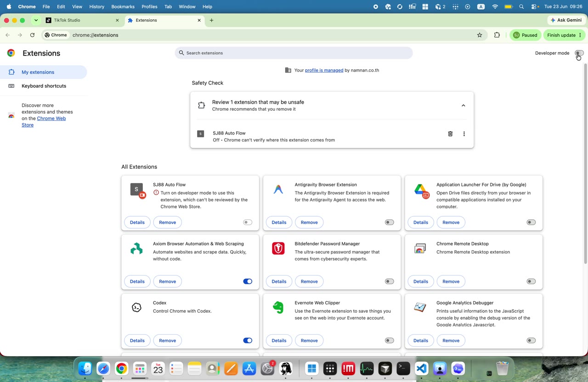Remove Google Analytics Debugger
Viewport: 588px width, 382px height.
(451, 341)
